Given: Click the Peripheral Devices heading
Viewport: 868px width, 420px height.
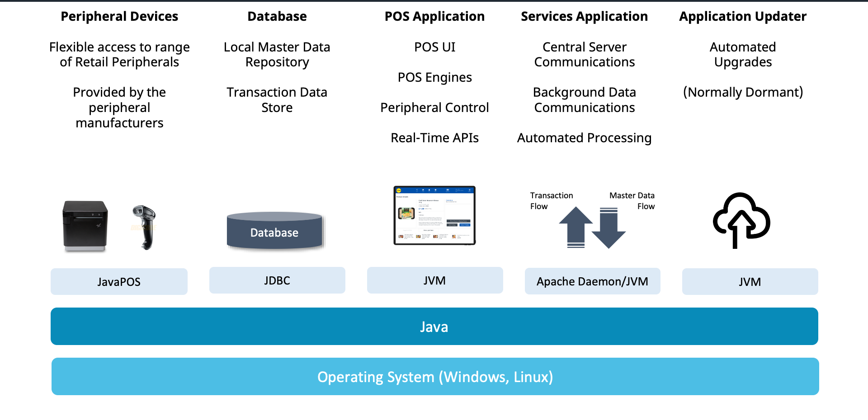Looking at the screenshot, I should 119,16.
